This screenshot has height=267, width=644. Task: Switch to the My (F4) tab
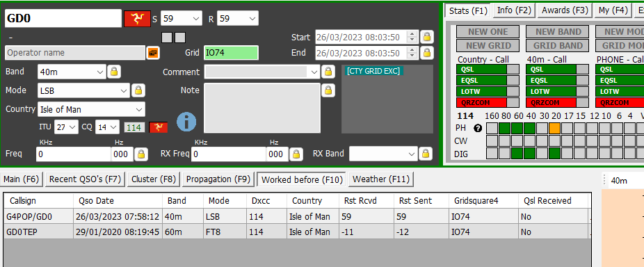click(613, 10)
